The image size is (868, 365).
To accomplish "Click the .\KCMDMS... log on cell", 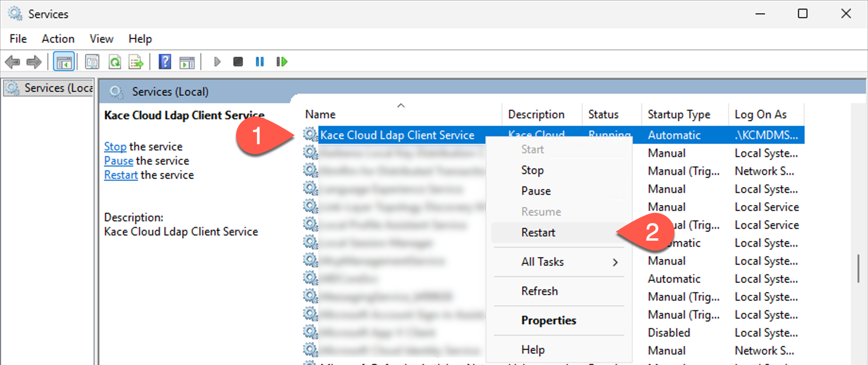I will click(766, 135).
